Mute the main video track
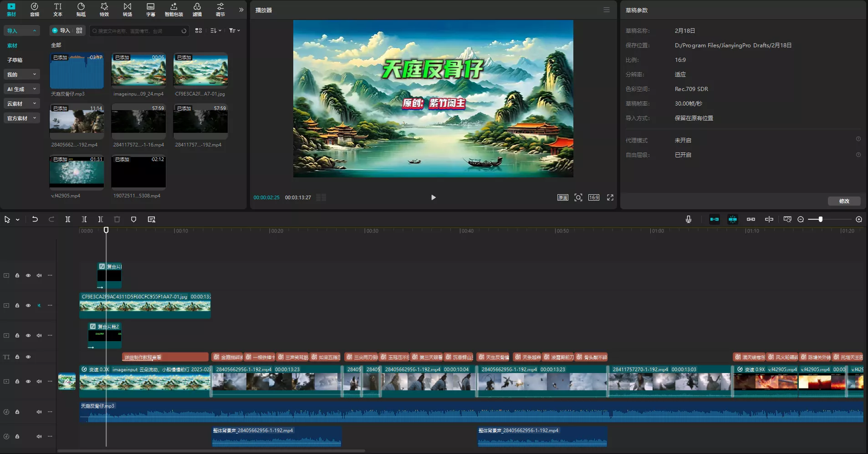The height and width of the screenshot is (454, 868). [39, 381]
